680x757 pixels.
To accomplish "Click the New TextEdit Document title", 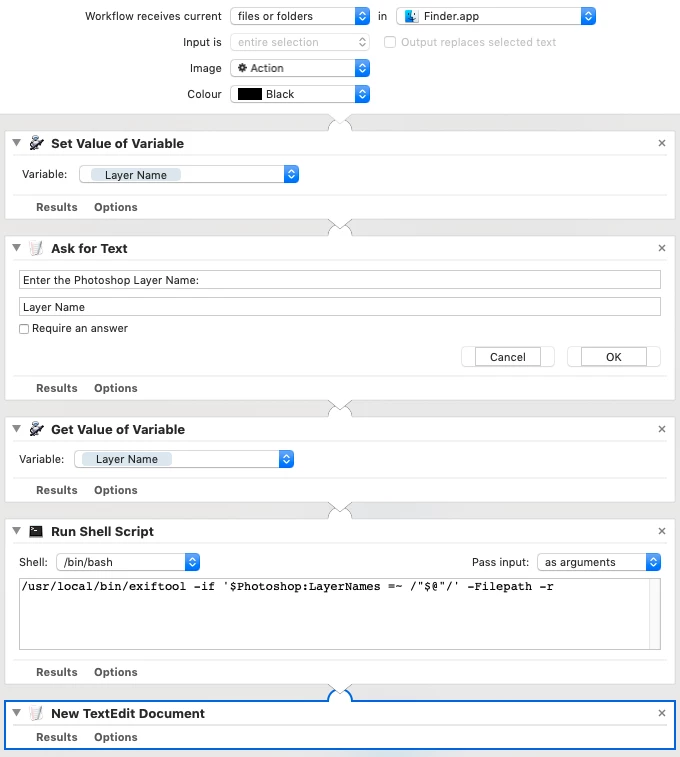I will point(128,713).
